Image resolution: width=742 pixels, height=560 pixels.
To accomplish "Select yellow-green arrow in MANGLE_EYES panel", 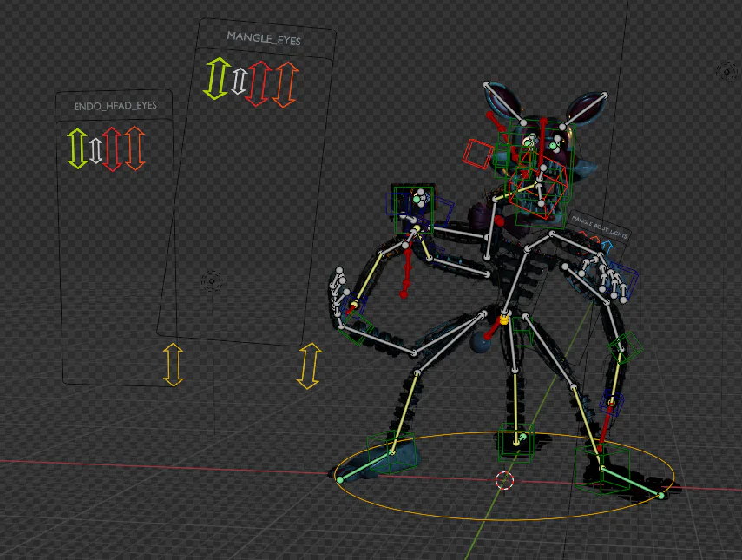I will [x=217, y=79].
